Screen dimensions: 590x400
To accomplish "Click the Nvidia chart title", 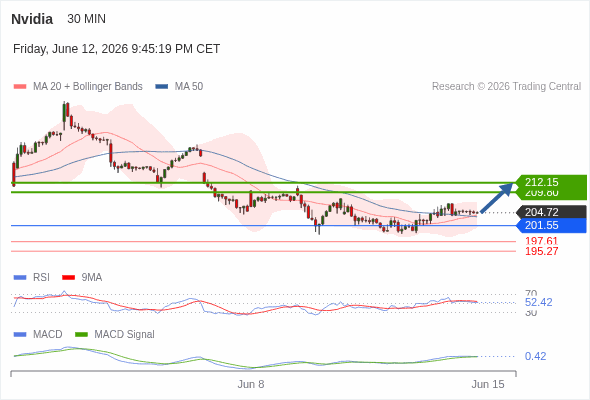I will pos(32,19).
